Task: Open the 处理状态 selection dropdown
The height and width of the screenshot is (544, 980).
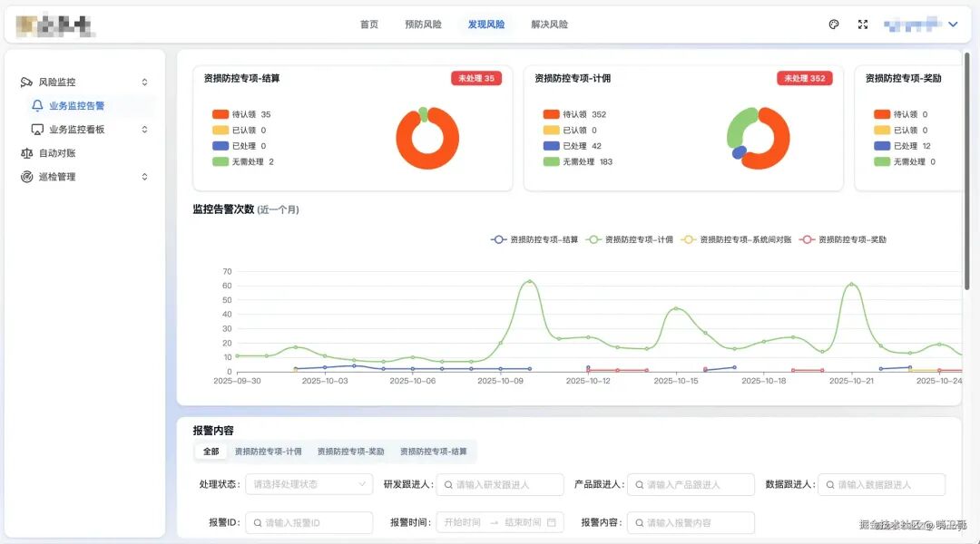Action: click(x=309, y=484)
